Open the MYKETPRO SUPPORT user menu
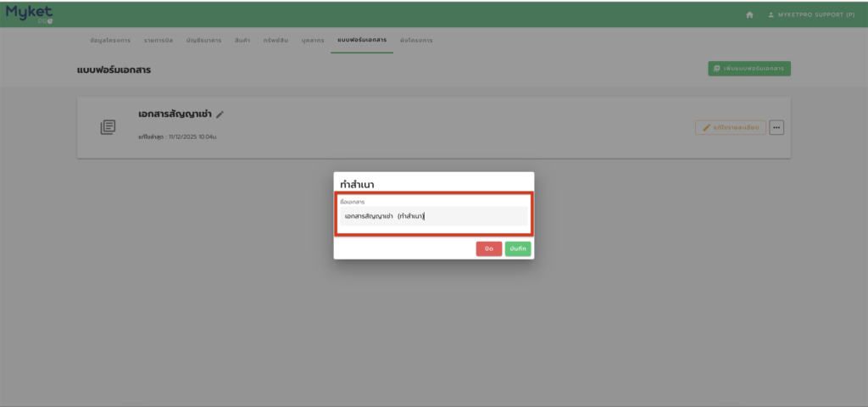 [x=810, y=14]
